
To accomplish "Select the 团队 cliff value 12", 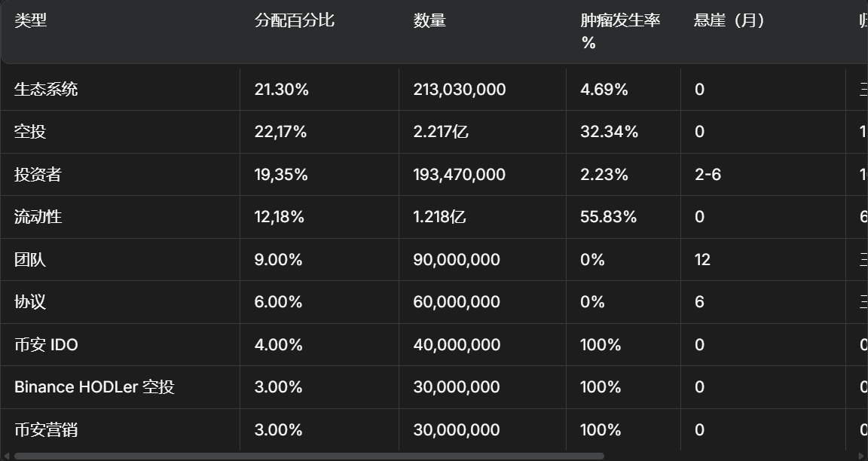I will pyautogui.click(x=702, y=260).
